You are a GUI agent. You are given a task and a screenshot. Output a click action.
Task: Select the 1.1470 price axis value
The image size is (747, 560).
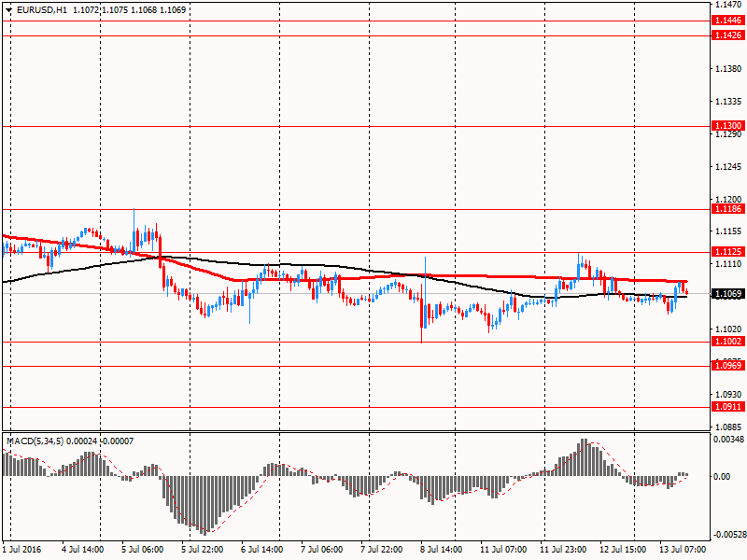729,5
